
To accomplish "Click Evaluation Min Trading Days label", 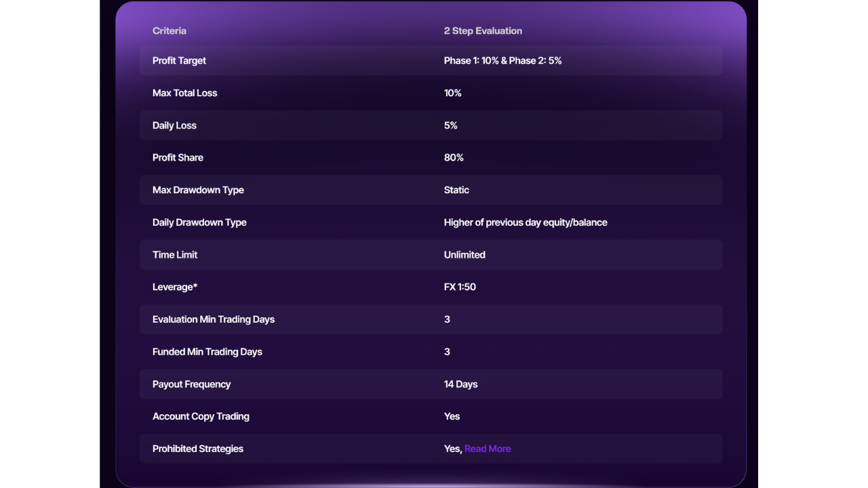I will (214, 319).
